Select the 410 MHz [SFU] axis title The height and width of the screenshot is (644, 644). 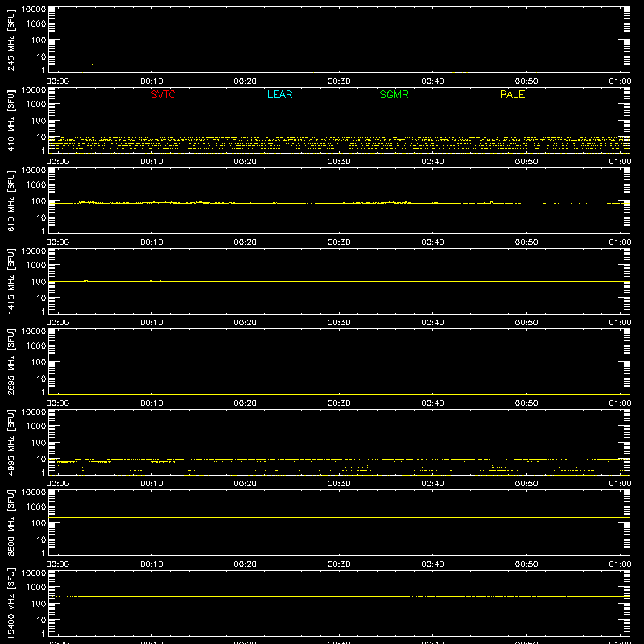[10, 120]
